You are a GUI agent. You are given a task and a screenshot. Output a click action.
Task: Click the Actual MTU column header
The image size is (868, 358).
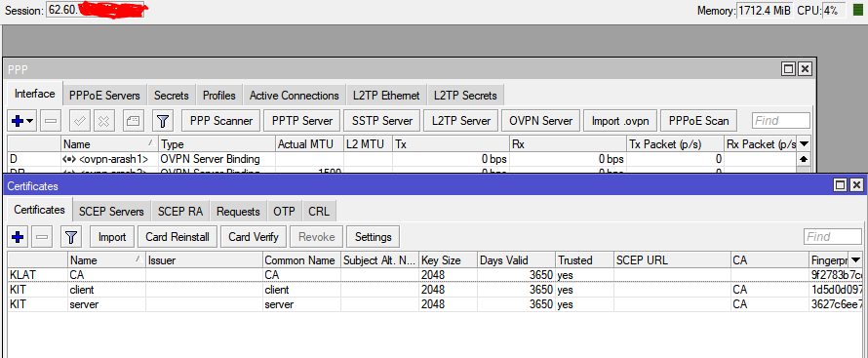(309, 144)
